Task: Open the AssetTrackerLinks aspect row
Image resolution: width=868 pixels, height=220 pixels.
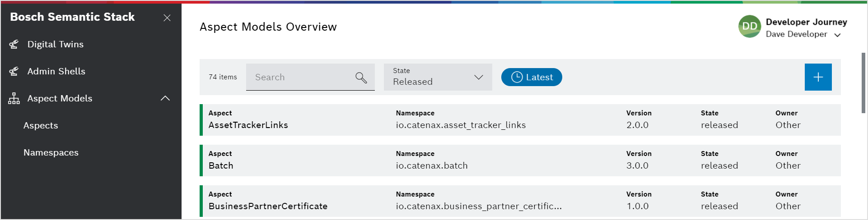Action: pos(519,120)
